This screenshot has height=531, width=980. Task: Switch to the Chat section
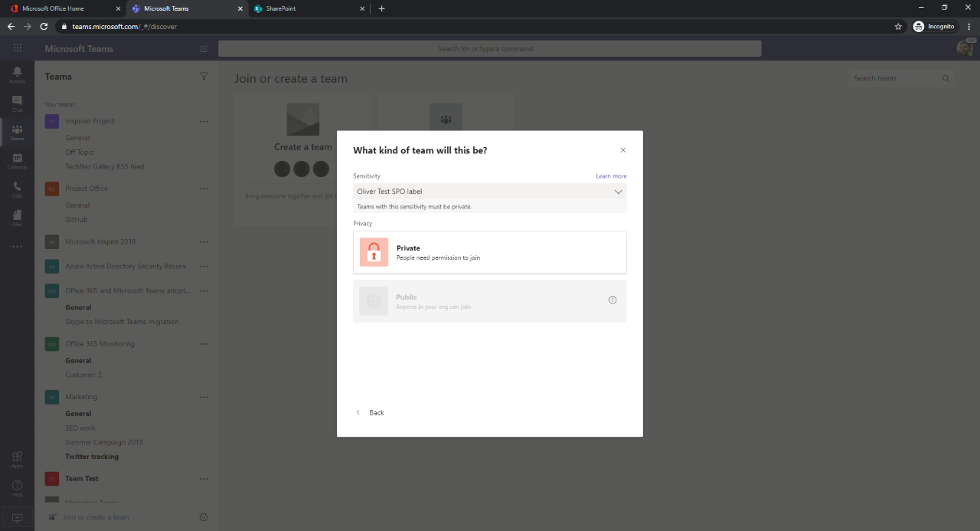17,102
